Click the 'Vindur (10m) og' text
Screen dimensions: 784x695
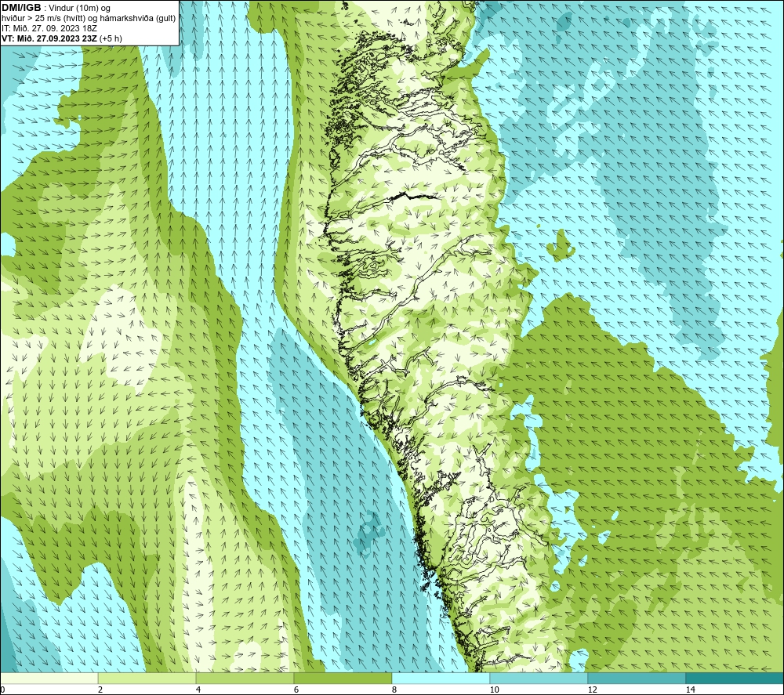[81, 9]
